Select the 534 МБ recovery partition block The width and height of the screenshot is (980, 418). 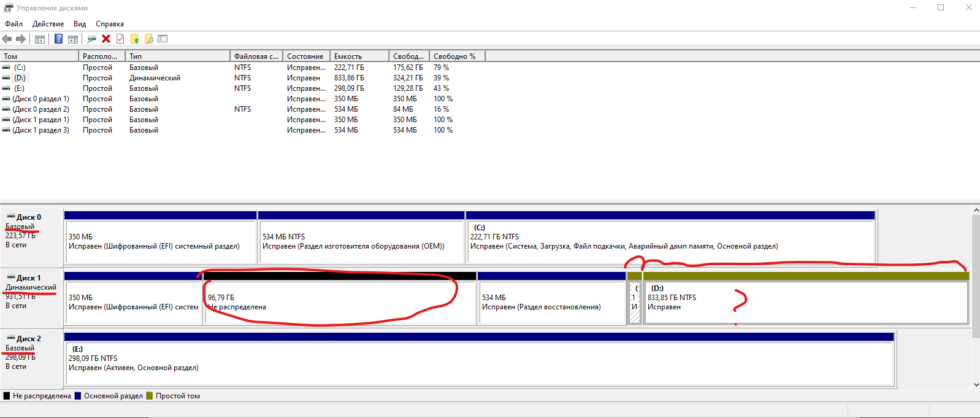(x=551, y=298)
